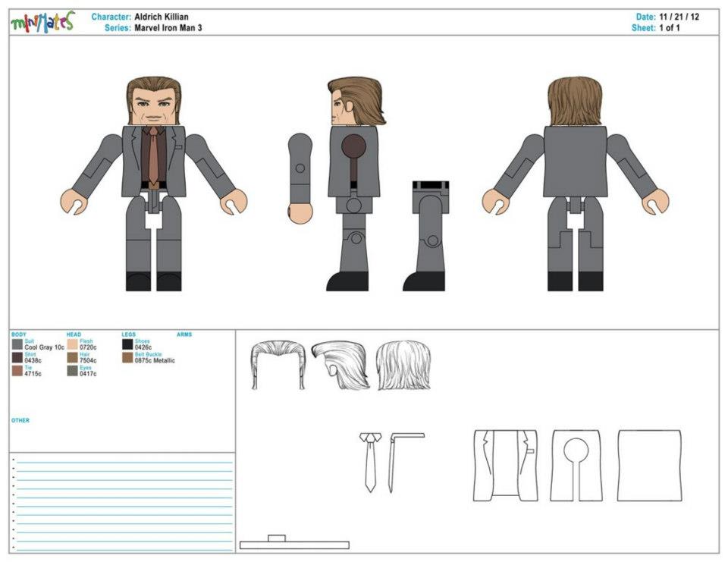Viewport: 728px width, 562px height.
Task: Pick the Shirt 0438c color swatch
Action: tap(17, 358)
